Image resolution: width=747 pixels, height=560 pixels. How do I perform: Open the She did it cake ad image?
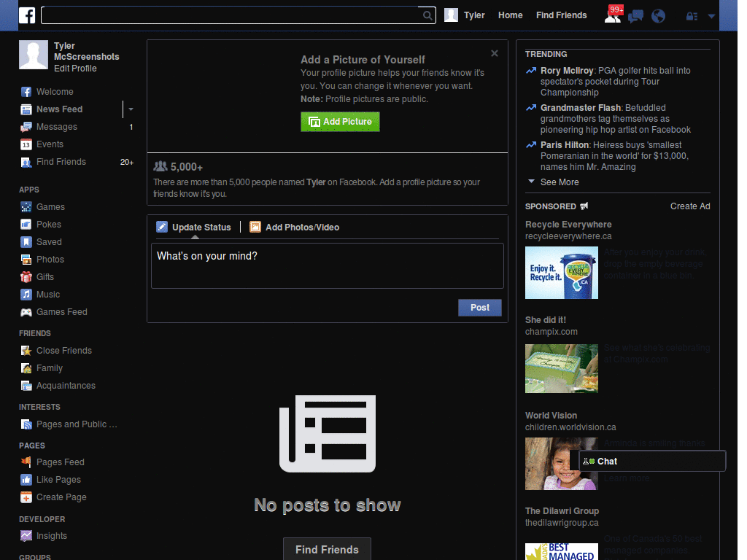pos(561,368)
